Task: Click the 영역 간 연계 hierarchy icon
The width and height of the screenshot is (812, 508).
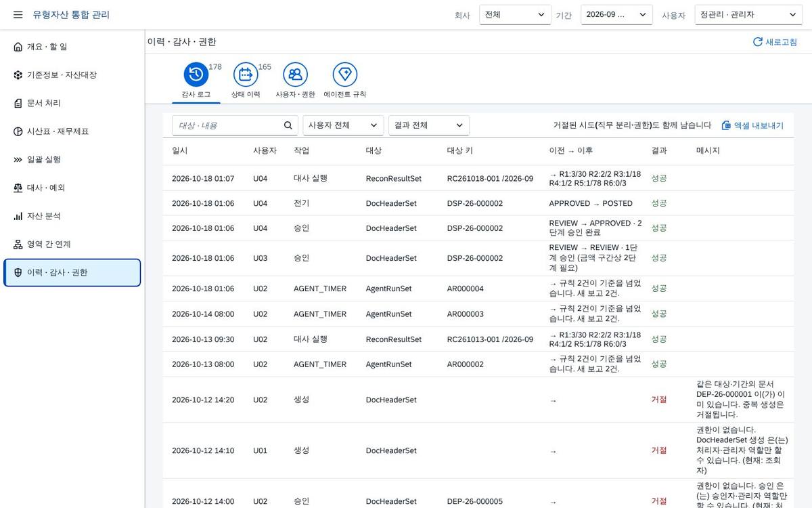Action: pyautogui.click(x=18, y=245)
